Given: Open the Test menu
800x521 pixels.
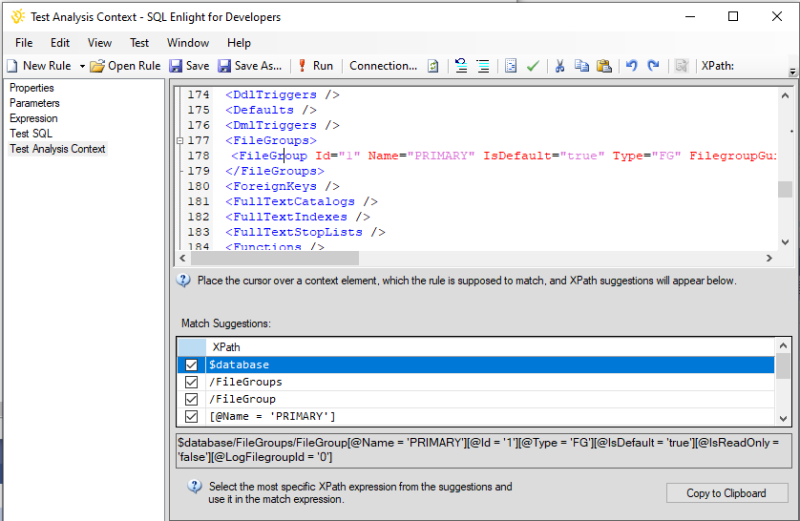Looking at the screenshot, I should (x=139, y=43).
